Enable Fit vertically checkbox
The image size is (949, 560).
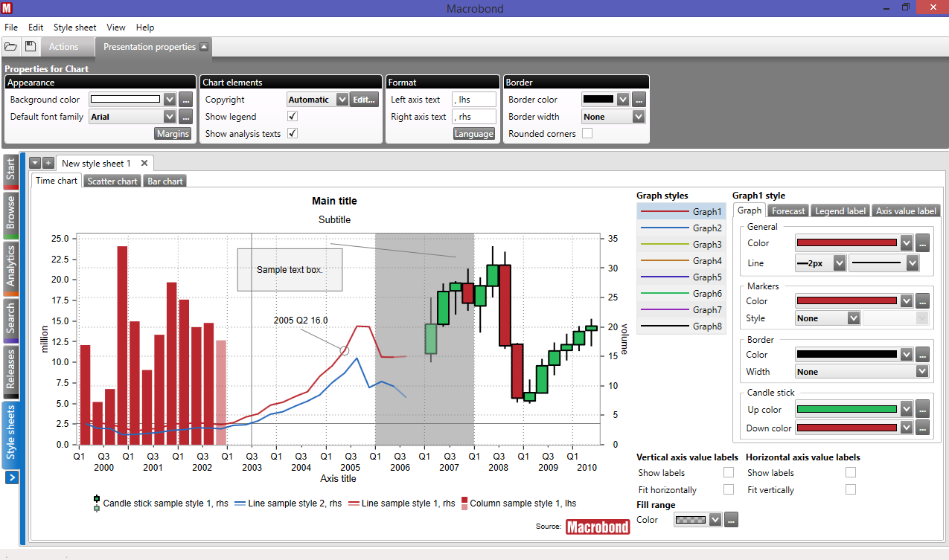(851, 490)
